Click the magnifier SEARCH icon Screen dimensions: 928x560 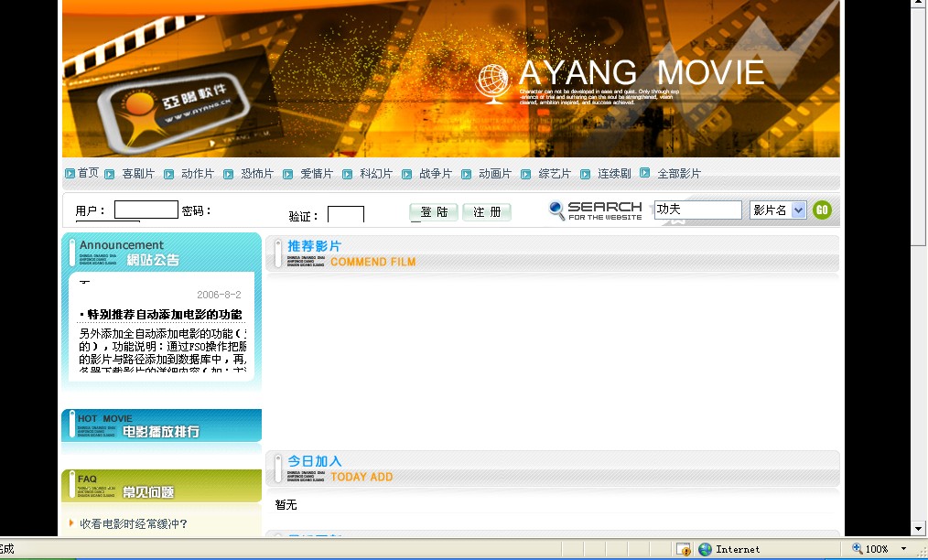[556, 210]
